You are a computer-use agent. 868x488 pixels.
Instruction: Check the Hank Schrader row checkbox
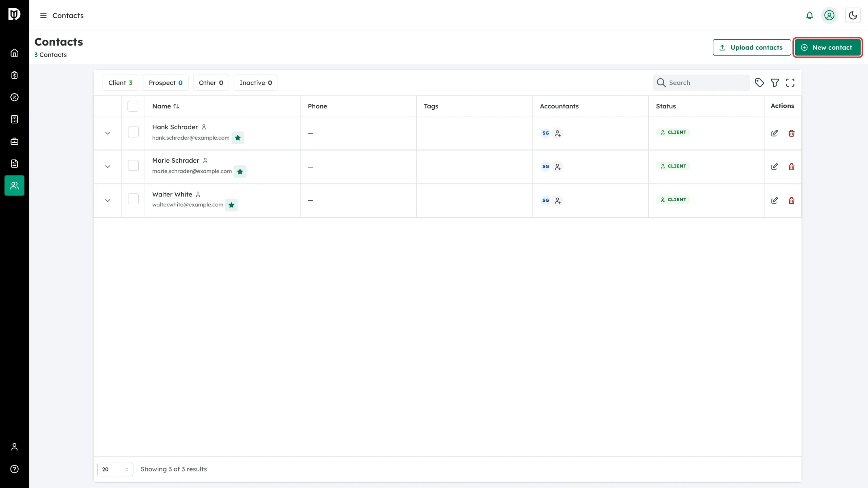pos(133,132)
